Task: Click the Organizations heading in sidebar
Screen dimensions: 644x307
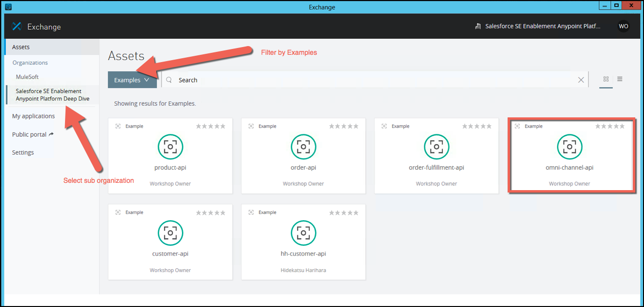Action: point(30,63)
